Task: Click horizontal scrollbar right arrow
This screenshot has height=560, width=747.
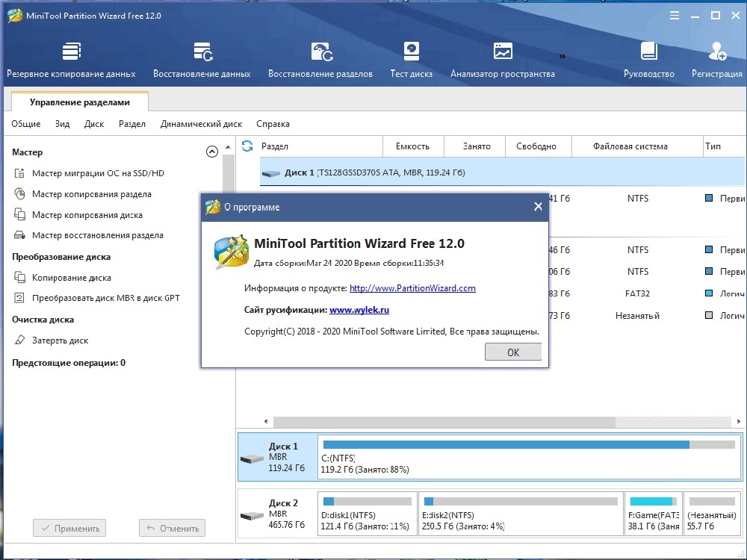Action: point(739,422)
